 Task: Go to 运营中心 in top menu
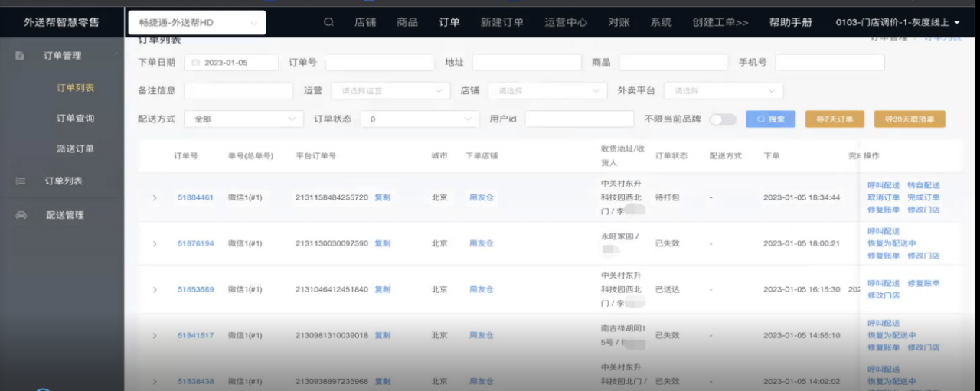(x=566, y=22)
